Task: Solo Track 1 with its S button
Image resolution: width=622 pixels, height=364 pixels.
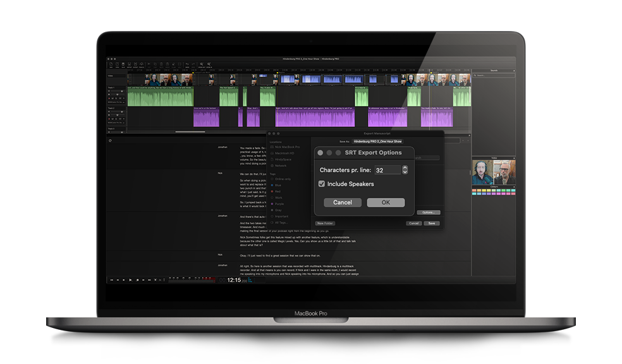Action: coord(116,99)
